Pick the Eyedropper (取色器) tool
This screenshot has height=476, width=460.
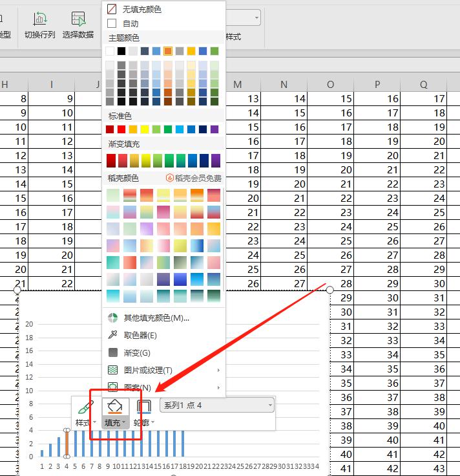pyautogui.click(x=140, y=335)
